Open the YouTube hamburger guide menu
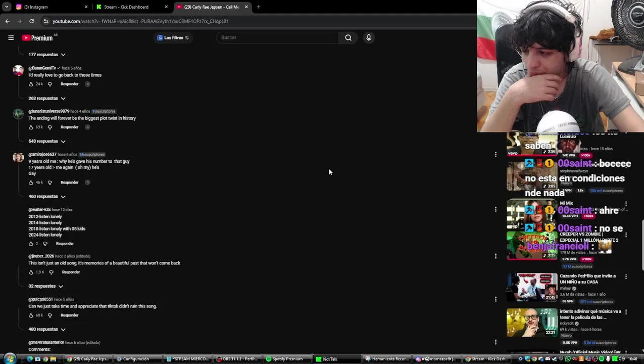 click(11, 37)
